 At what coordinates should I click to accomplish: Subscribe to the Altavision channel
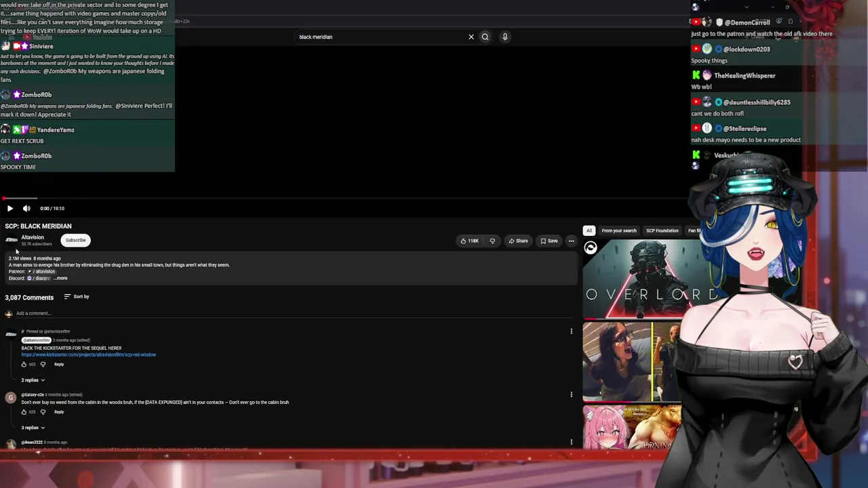pos(75,240)
